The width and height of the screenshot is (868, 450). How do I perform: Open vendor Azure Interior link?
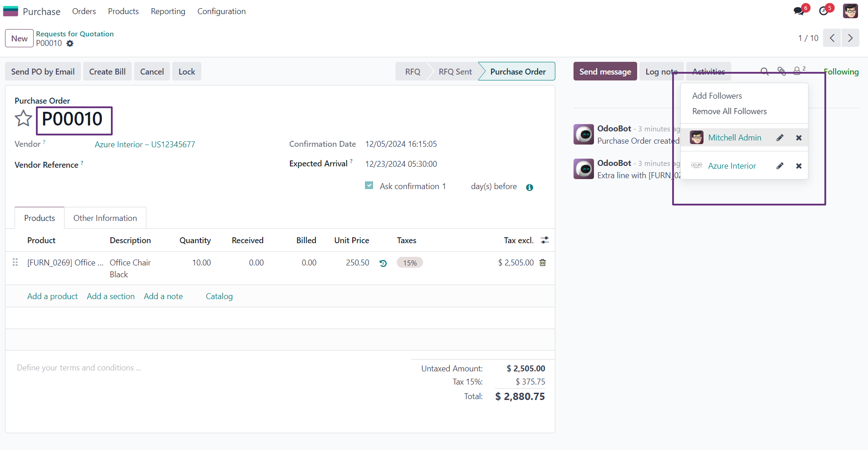pyautogui.click(x=145, y=144)
